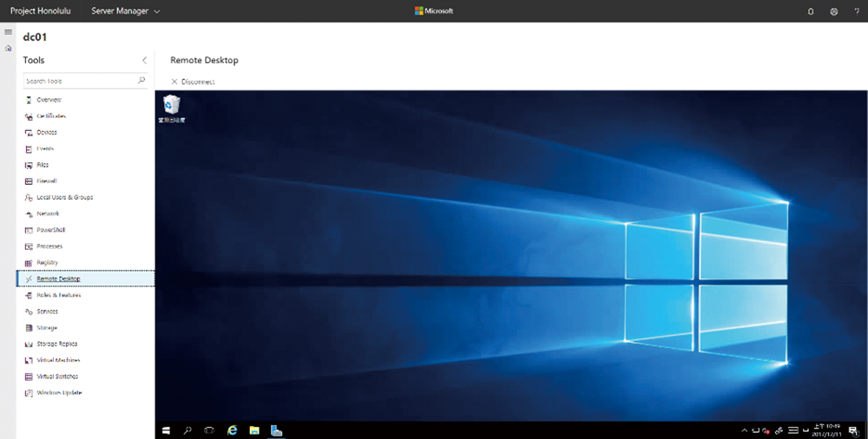Select the Registry tool icon
The width and height of the screenshot is (868, 439).
(x=29, y=262)
